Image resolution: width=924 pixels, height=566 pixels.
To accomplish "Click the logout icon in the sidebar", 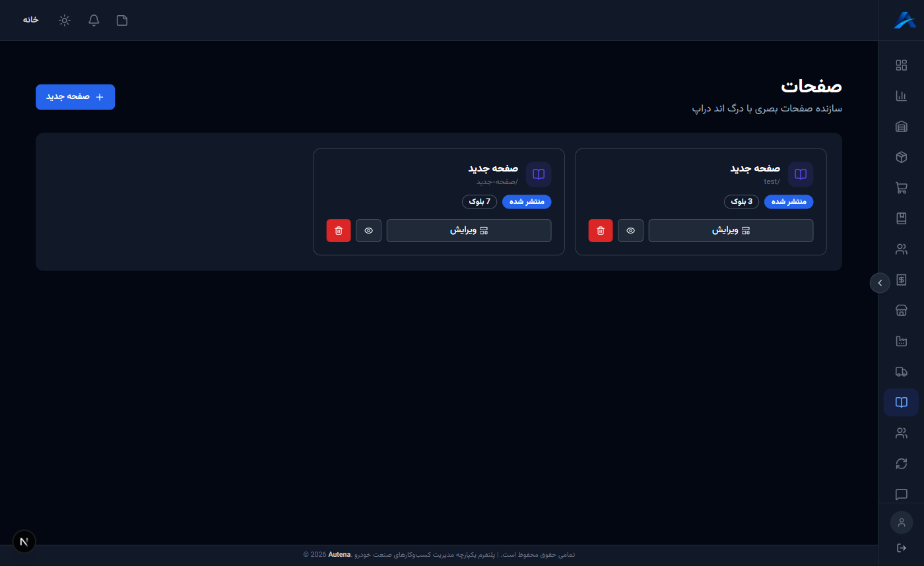I will [x=902, y=548].
